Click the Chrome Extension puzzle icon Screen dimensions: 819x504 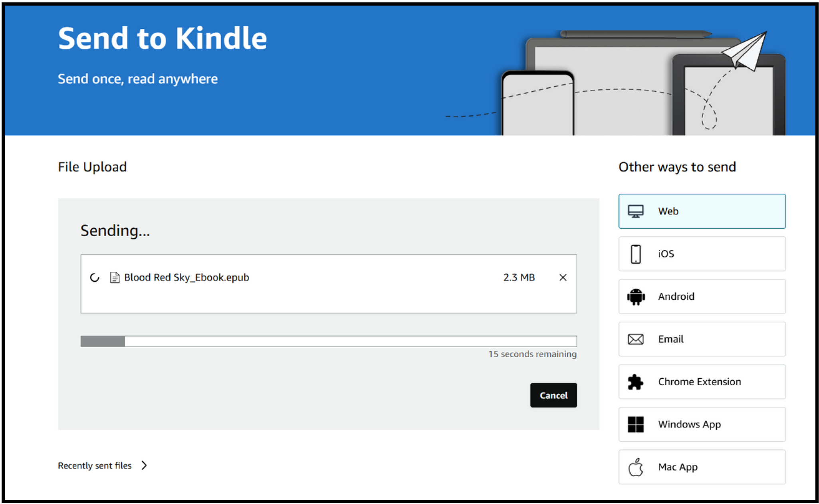tap(635, 382)
